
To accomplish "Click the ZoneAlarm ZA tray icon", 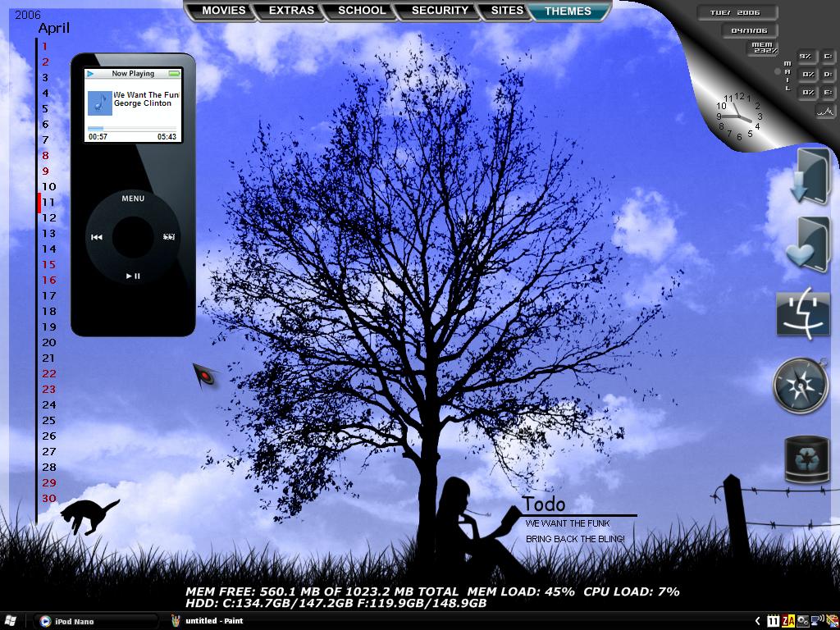I will 788,621.
